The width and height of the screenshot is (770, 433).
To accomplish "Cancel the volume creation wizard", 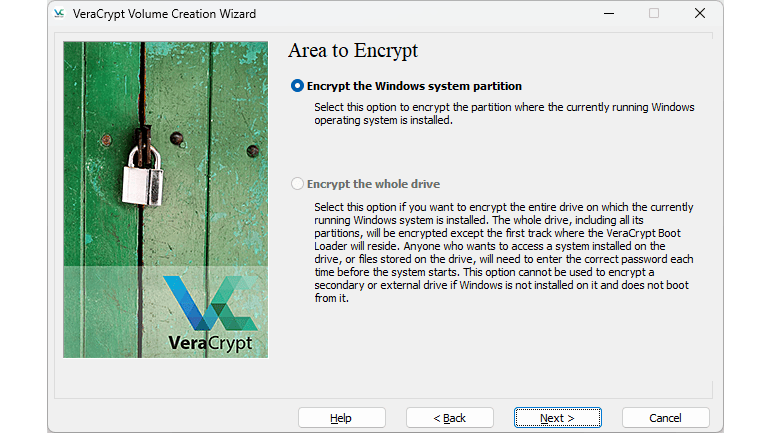I will click(x=665, y=418).
